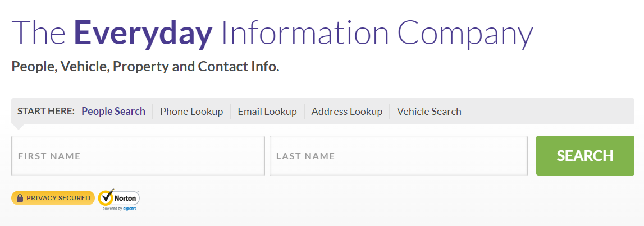The image size is (644, 226).
Task: Click the padlock icon in Privacy badge
Action: (20, 198)
